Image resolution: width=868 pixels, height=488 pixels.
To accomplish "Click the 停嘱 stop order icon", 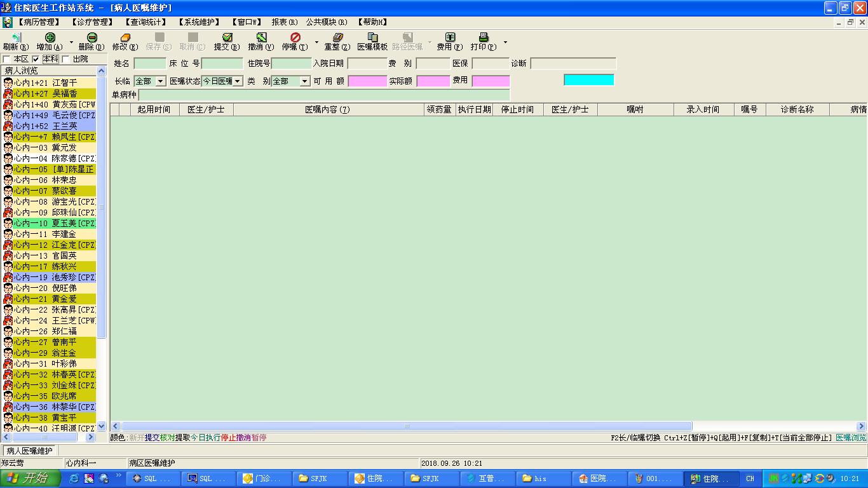I will coord(295,37).
